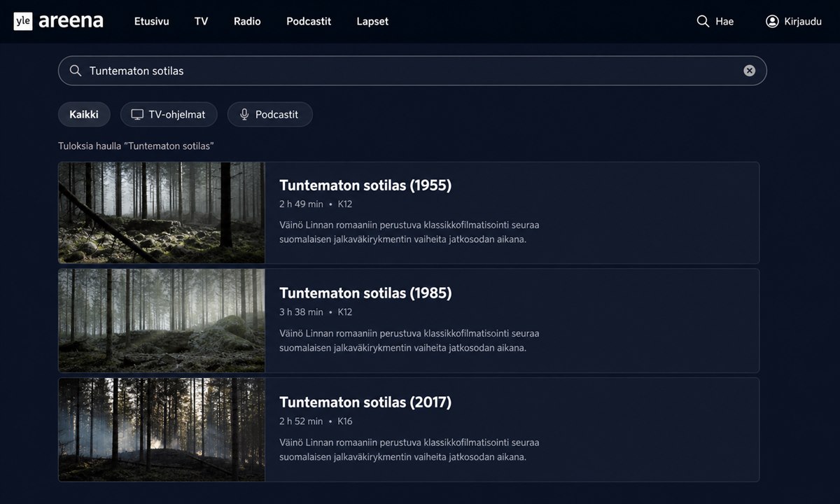Click the magnifier icon inside the search field
Screen dimensions: 840x504
(76, 71)
